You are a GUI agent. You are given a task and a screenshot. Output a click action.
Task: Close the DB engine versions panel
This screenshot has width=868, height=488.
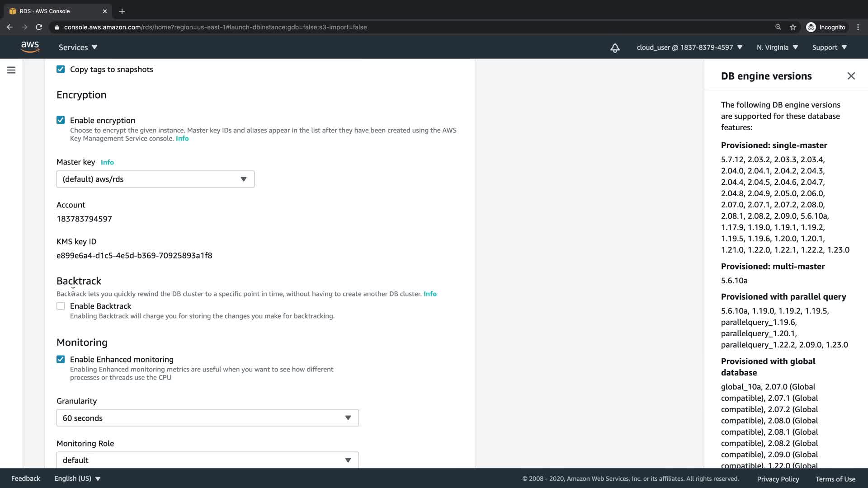click(x=851, y=76)
